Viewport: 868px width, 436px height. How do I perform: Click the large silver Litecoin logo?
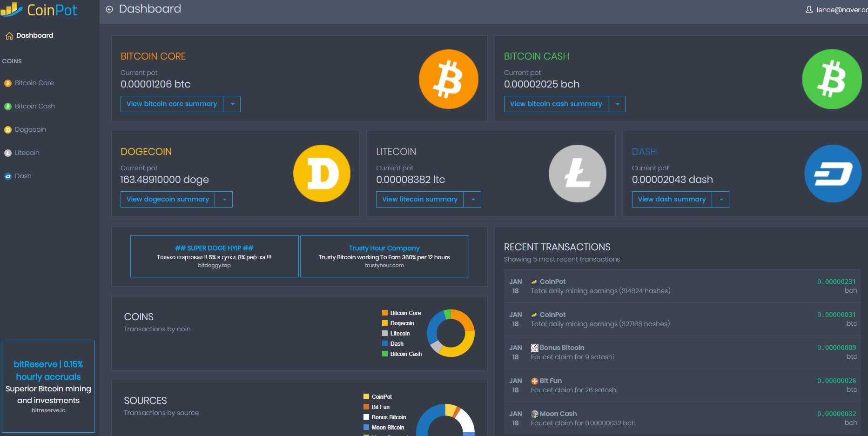578,174
